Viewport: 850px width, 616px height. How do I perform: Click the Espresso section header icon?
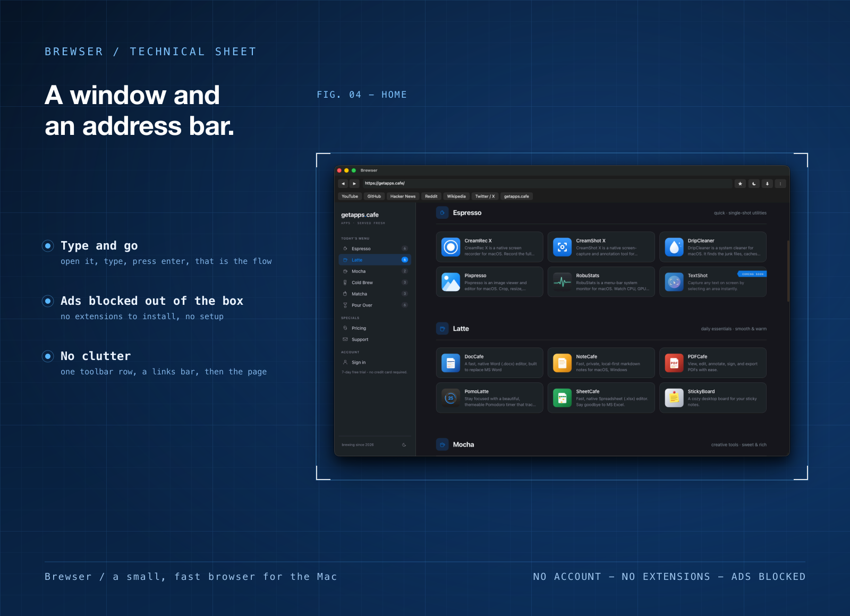pos(443,213)
